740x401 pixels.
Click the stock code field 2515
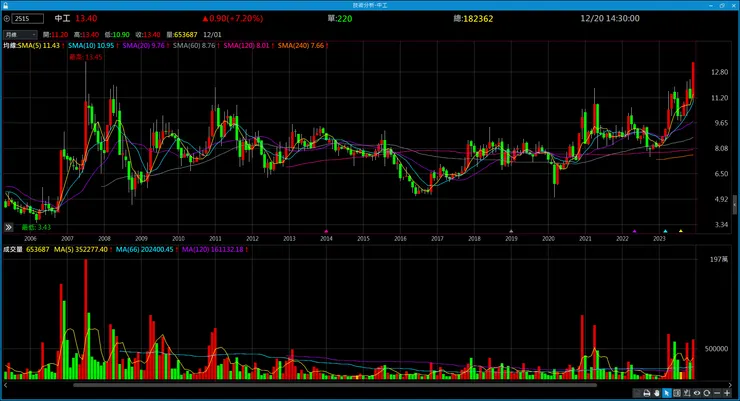pyautogui.click(x=28, y=19)
